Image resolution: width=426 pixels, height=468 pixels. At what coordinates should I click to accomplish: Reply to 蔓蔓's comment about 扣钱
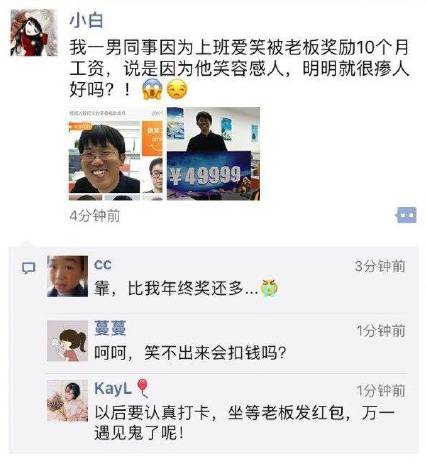point(190,353)
